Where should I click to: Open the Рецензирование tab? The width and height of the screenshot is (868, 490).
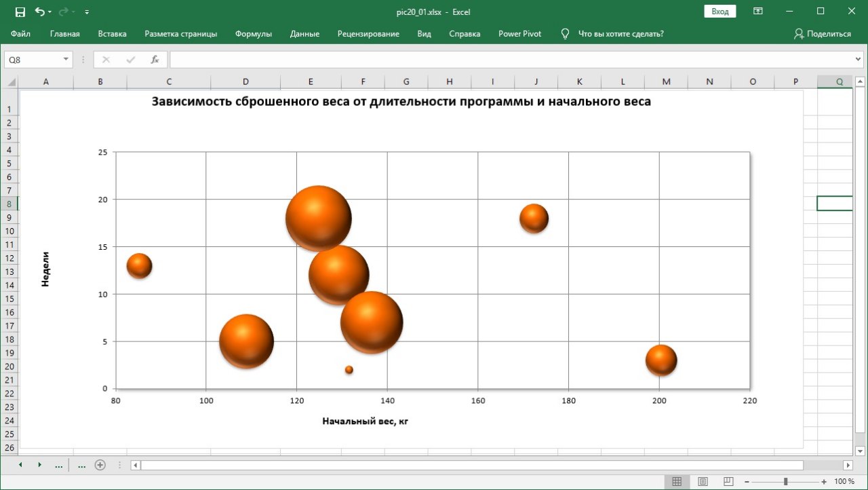tap(368, 34)
